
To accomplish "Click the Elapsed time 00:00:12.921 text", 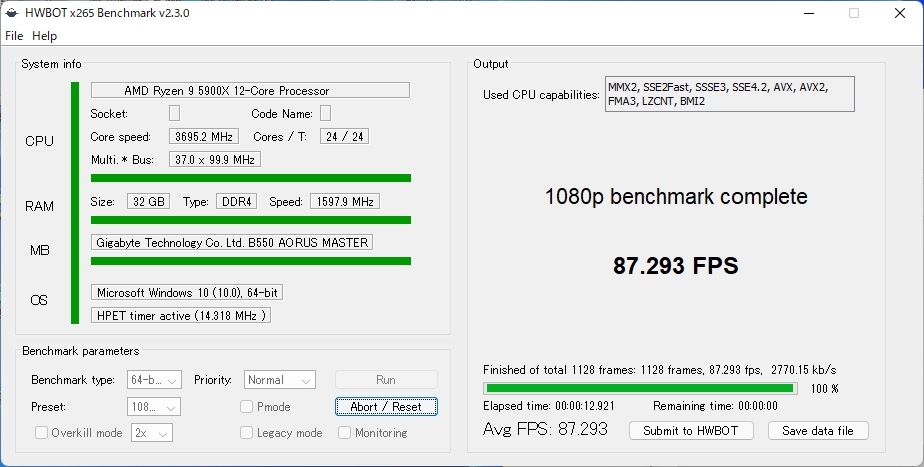I will [549, 406].
